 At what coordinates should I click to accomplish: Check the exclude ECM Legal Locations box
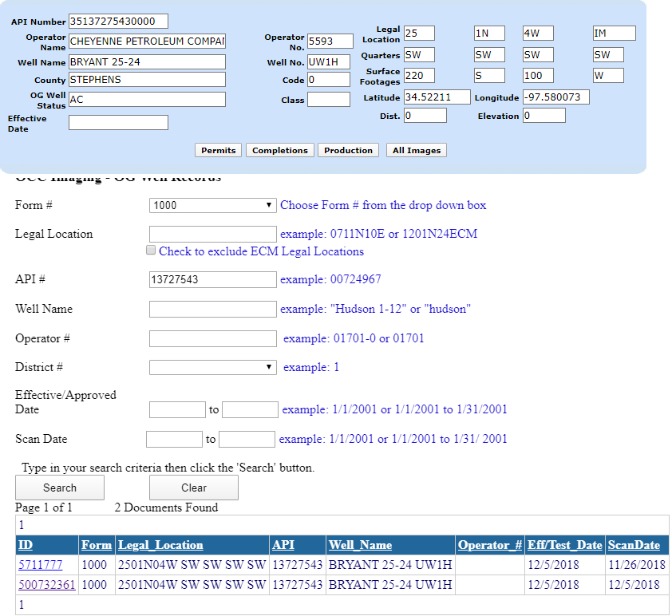tap(152, 251)
